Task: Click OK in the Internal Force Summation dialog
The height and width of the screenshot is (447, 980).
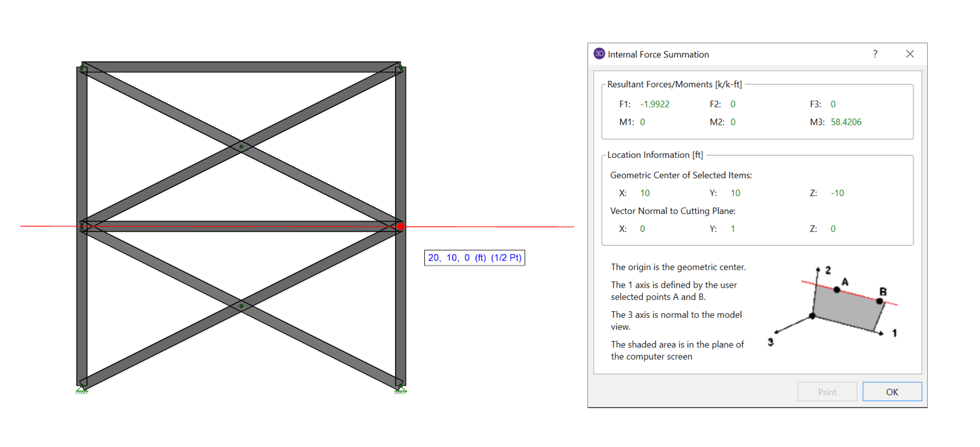Action: 891,392
